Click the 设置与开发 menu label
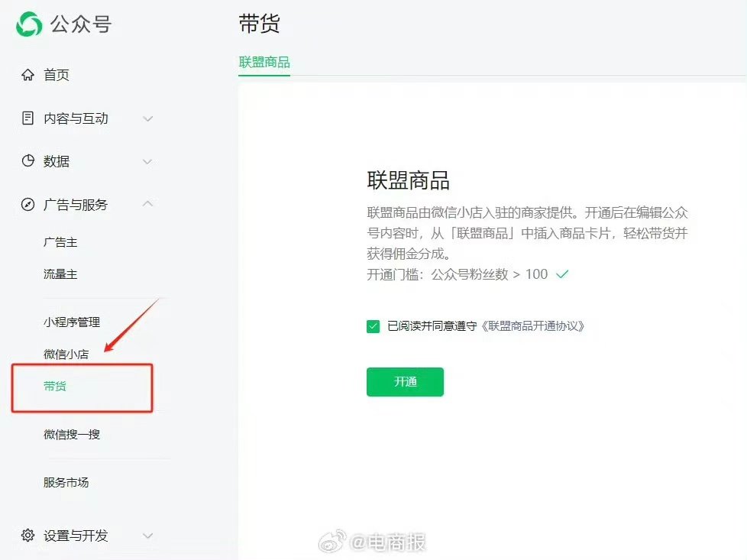Screen dimensions: 747x560 point(76,536)
